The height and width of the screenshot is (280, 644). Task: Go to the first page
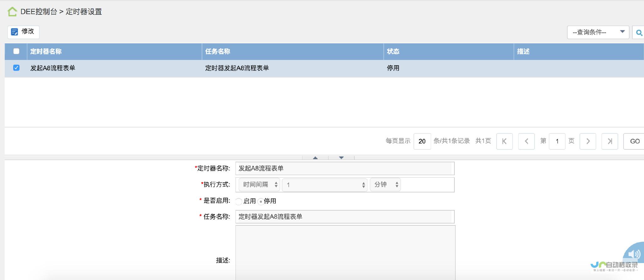(504, 141)
